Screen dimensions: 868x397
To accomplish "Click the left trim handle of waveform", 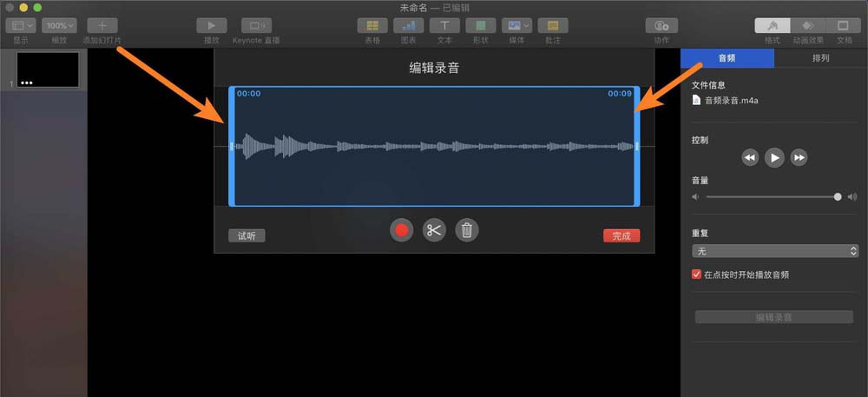I will 232,146.
